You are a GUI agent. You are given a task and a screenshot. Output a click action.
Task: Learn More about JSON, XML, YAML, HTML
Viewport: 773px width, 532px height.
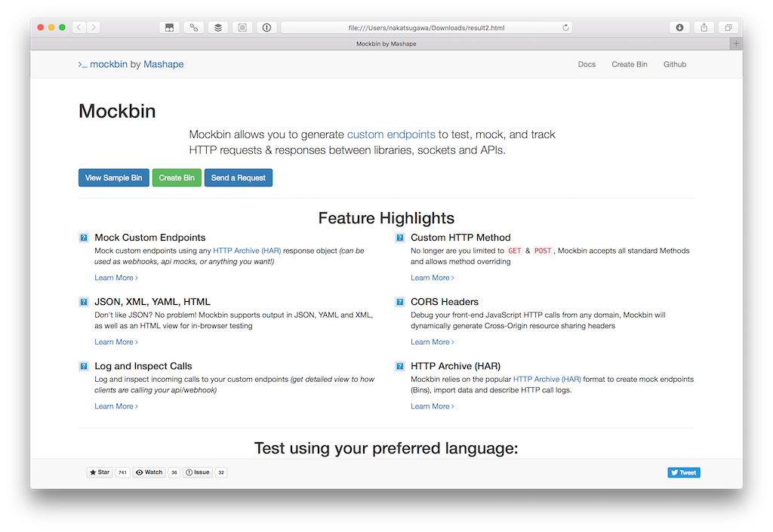coord(116,342)
